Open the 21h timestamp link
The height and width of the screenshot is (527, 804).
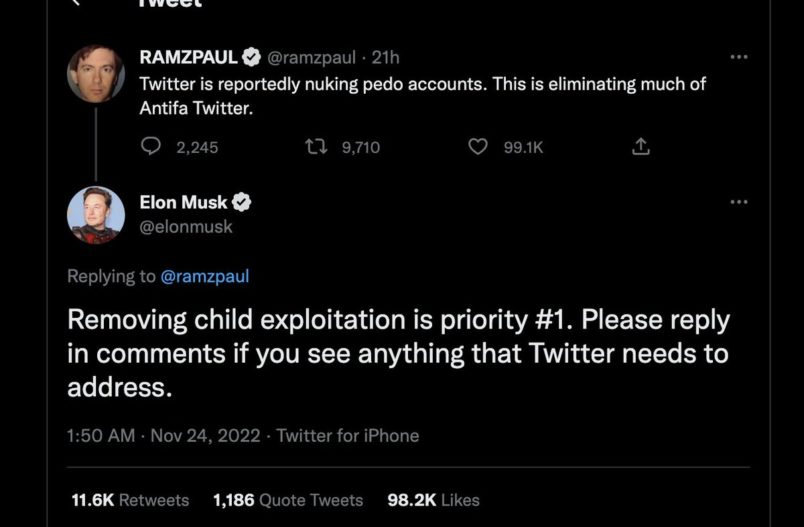386,57
